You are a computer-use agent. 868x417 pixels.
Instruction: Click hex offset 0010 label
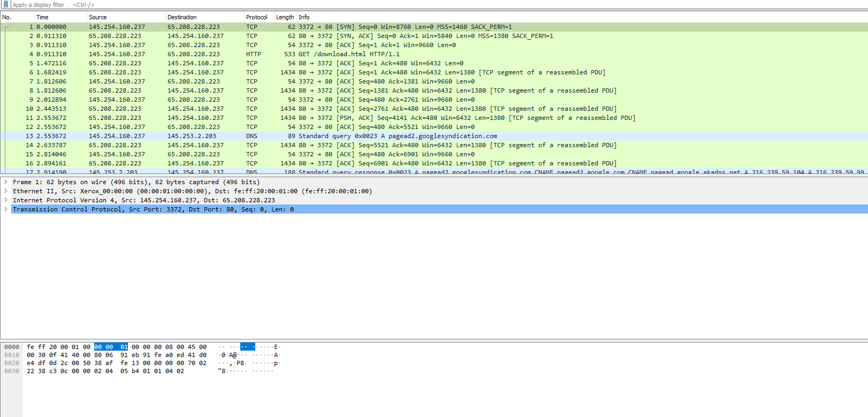point(12,355)
